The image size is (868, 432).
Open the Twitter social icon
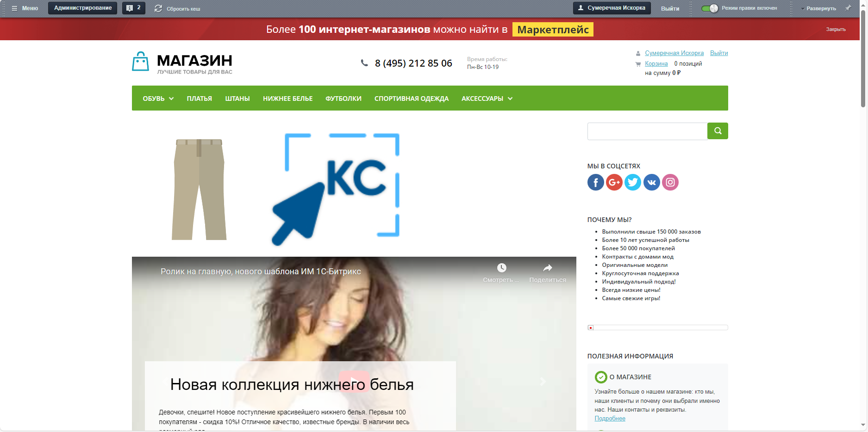pos(633,182)
